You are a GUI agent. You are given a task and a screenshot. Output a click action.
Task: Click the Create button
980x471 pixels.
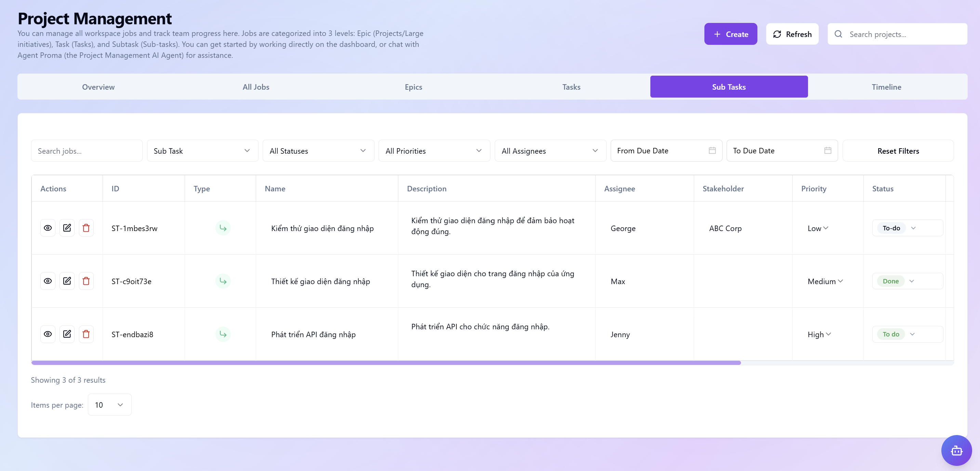pyautogui.click(x=730, y=34)
